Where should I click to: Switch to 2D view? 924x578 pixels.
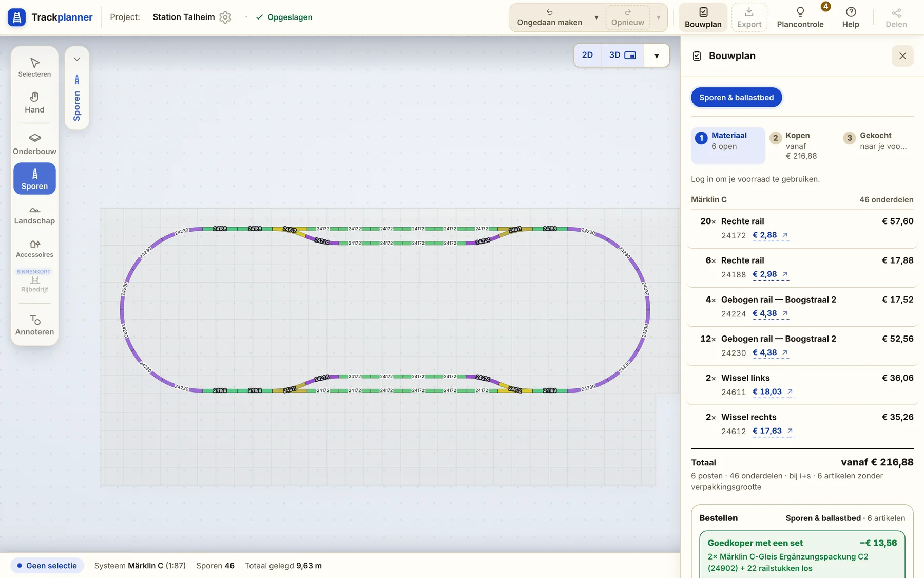tap(587, 55)
